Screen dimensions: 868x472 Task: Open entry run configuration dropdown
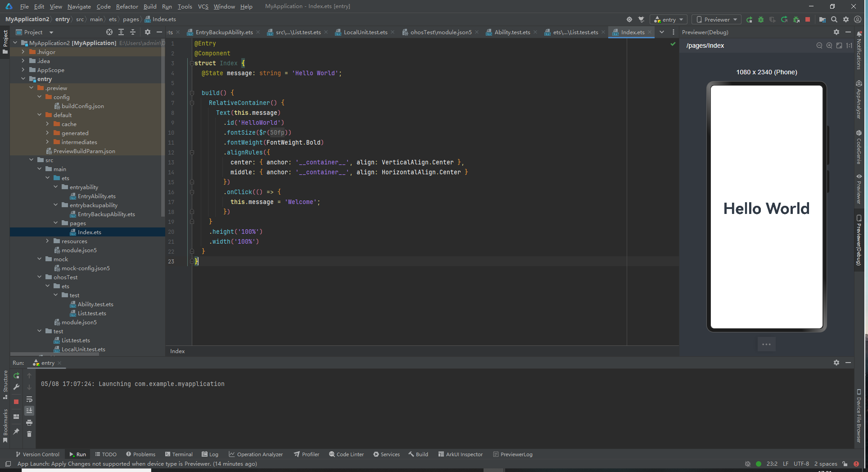[x=669, y=19]
